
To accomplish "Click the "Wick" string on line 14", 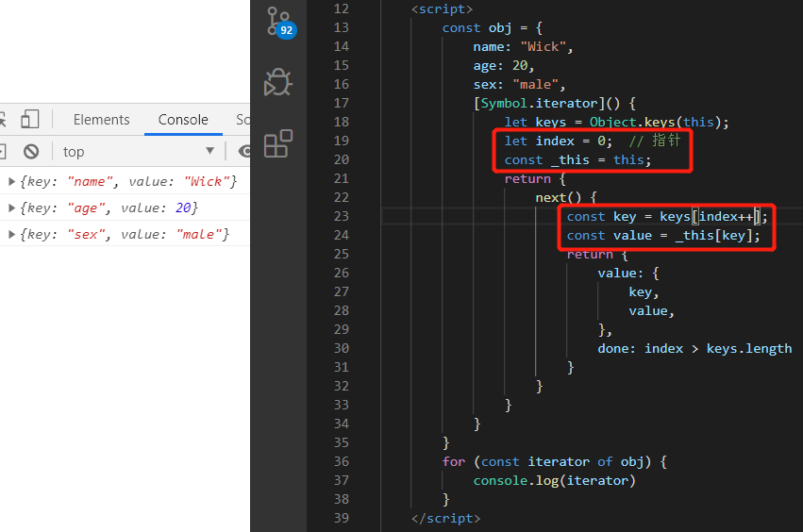I will pos(544,47).
